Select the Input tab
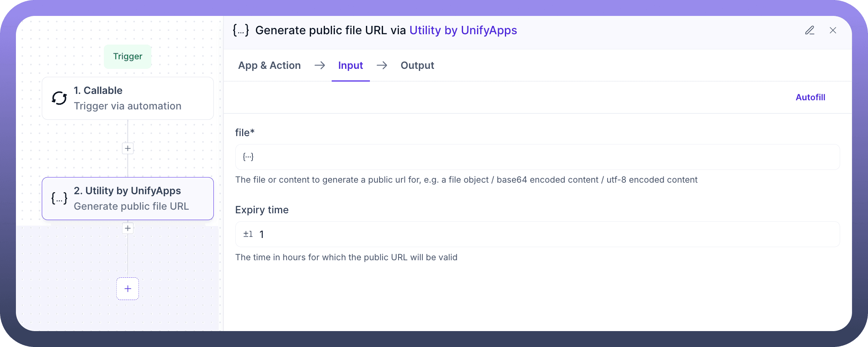This screenshot has width=868, height=347. [350, 65]
